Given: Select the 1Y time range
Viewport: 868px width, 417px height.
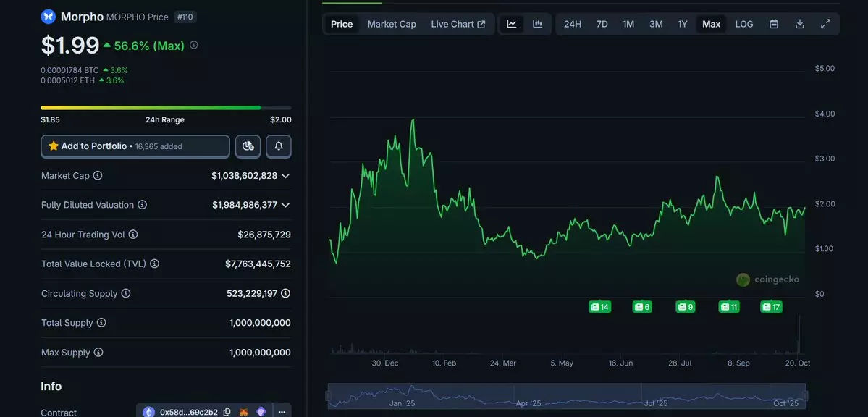Looking at the screenshot, I should 683,24.
